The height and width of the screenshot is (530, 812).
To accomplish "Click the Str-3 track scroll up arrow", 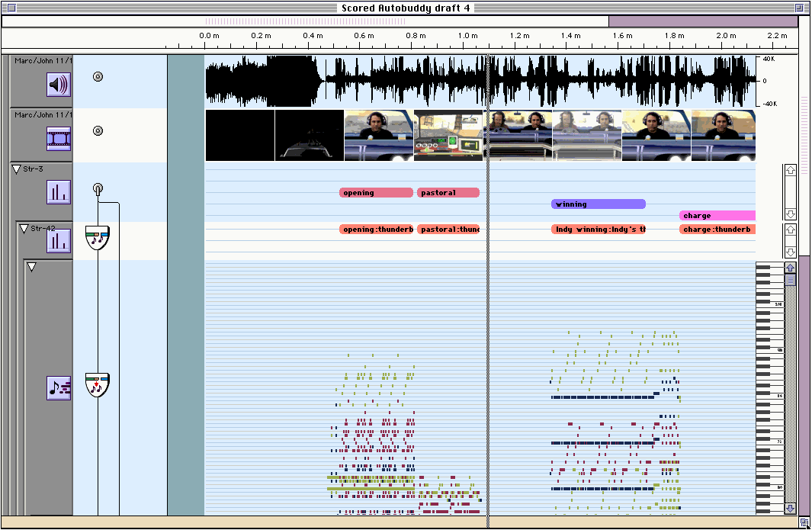I will pyautogui.click(x=790, y=170).
